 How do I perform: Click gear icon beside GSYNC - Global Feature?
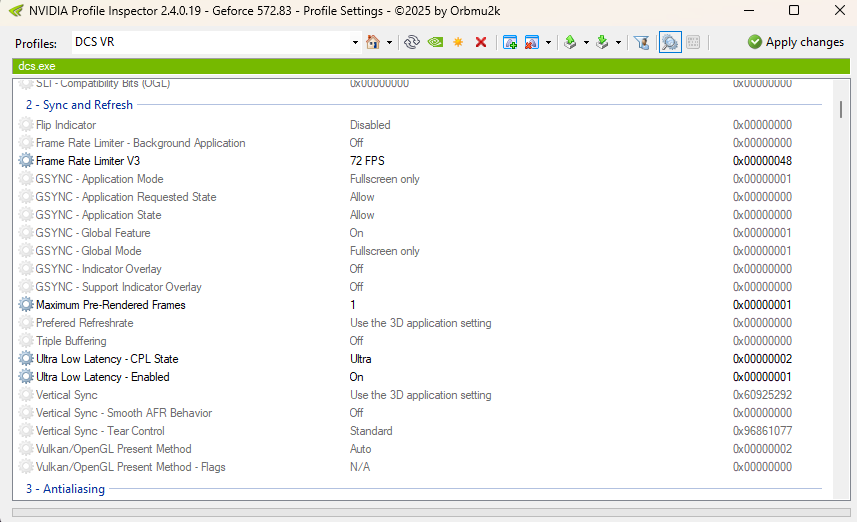(26, 233)
